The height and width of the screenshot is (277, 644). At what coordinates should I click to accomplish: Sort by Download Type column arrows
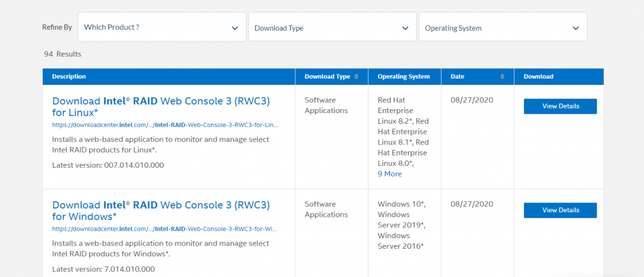[356, 77]
